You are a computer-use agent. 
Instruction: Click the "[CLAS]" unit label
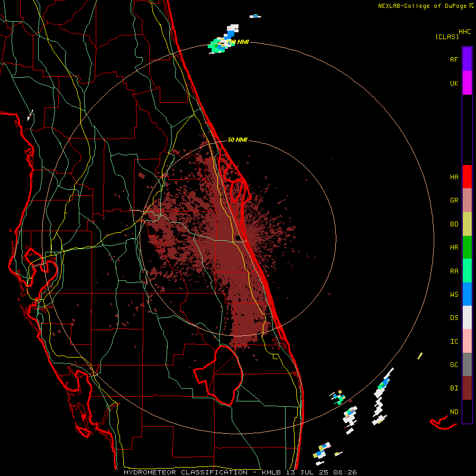[447, 37]
